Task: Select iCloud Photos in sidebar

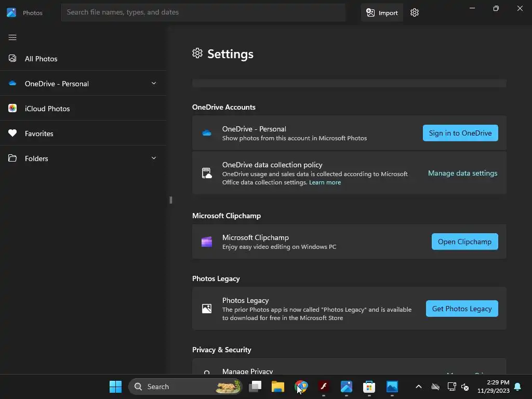Action: click(x=83, y=108)
